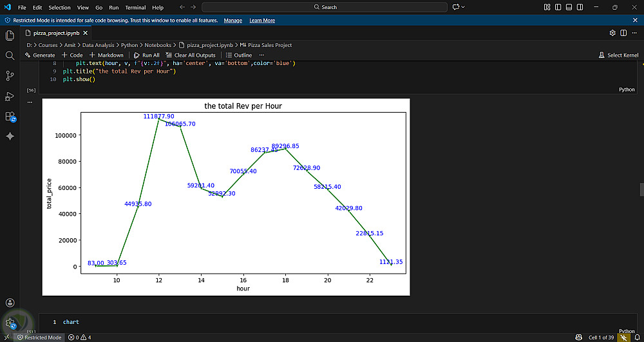Open the Terminal menu
Viewport: 644px width, 342px height.
pos(135,7)
